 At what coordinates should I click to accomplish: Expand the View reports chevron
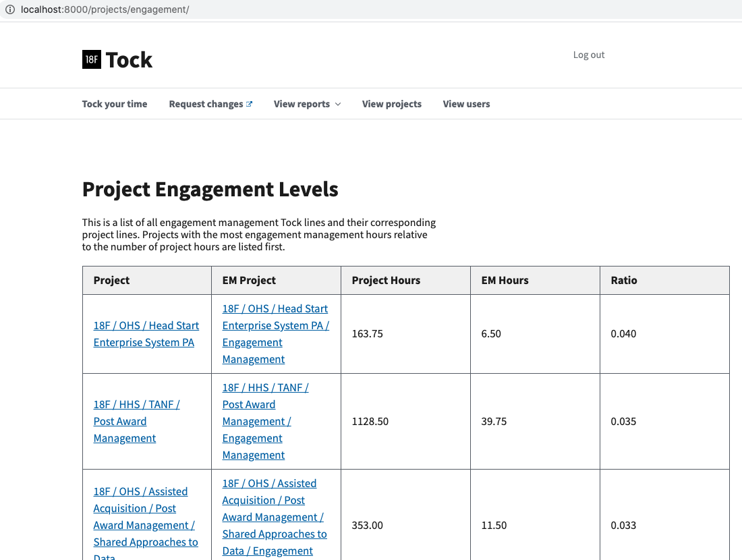point(338,104)
